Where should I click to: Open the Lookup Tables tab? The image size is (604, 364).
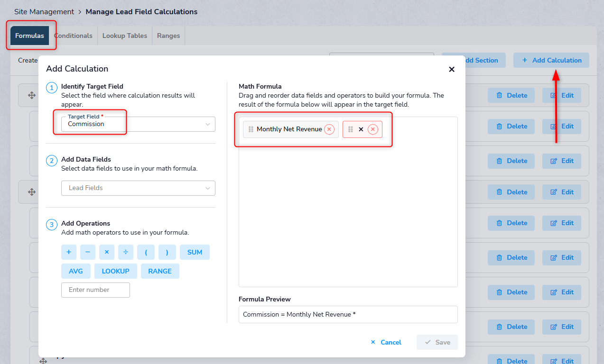125,36
